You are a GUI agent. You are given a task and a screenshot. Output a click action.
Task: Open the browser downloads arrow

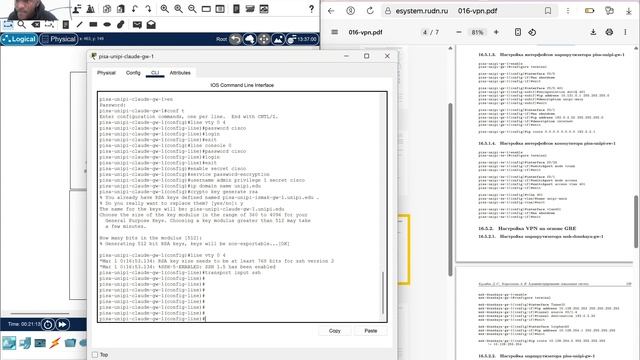pyautogui.click(x=629, y=11)
